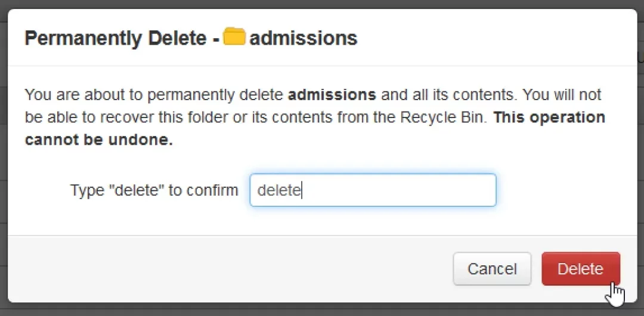Click the dimmed backdrop below the dialog
The height and width of the screenshot is (316, 644).
click(x=322, y=309)
